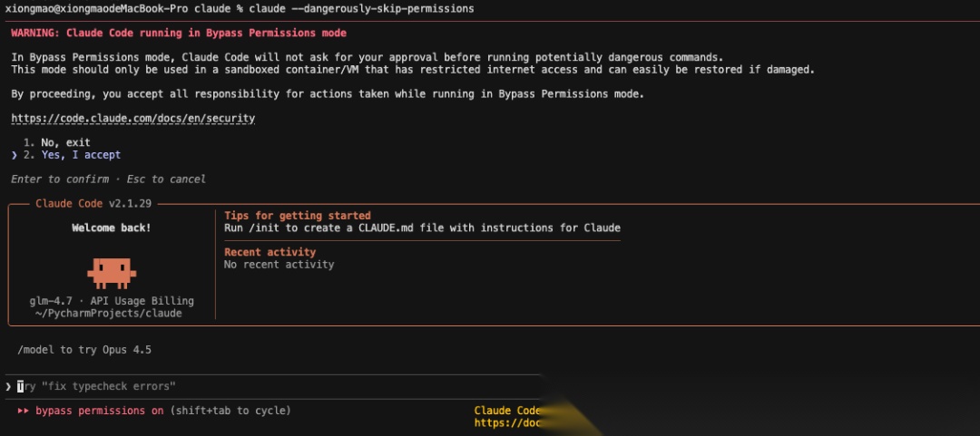Click the Claude Code mascot icon
Screen dimensions: 980x436
pos(112,271)
